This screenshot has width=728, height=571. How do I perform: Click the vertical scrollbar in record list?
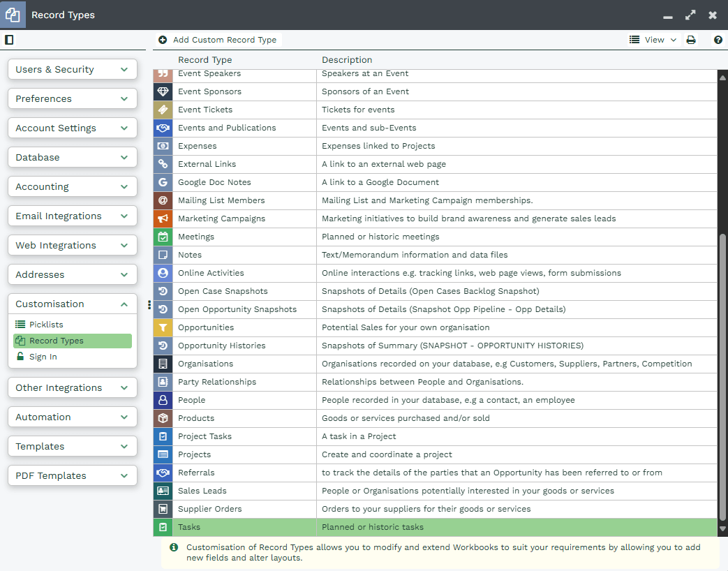pos(722,377)
